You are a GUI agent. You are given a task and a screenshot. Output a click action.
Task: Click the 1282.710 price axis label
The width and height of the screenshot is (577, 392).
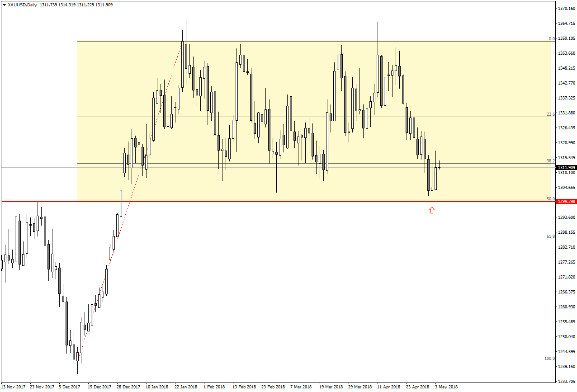(567, 247)
